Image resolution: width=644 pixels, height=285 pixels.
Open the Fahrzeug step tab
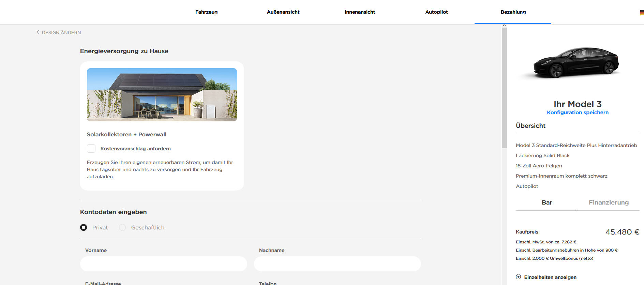(206, 12)
